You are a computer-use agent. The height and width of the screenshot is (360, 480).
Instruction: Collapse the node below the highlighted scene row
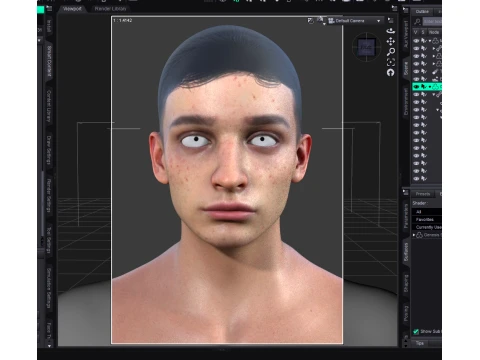pyautogui.click(x=434, y=94)
